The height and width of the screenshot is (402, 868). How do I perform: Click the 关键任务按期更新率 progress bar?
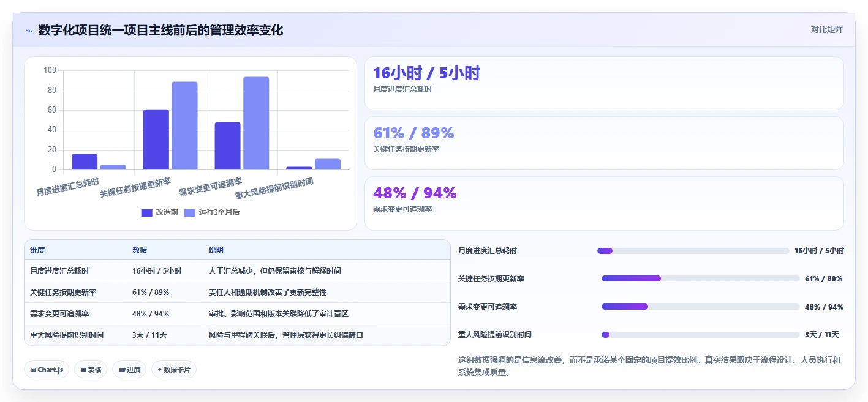(701, 278)
